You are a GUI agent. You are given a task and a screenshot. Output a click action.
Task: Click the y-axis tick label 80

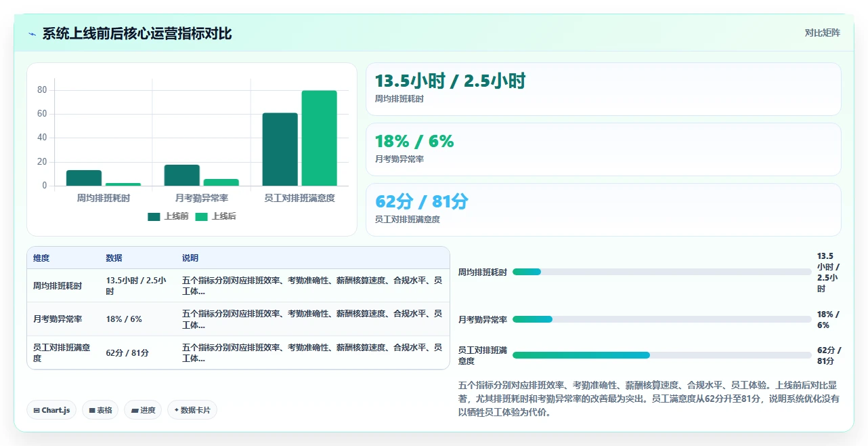click(42, 90)
